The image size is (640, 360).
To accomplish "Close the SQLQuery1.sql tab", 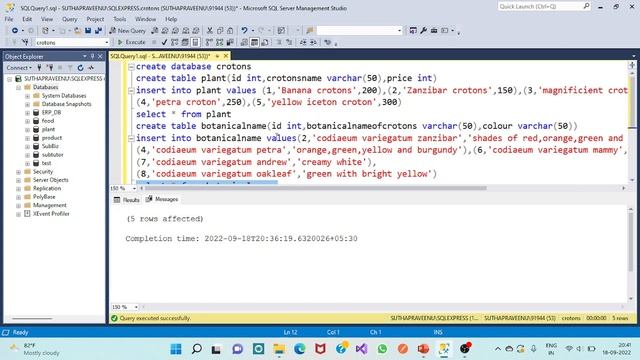I will click(x=226, y=56).
